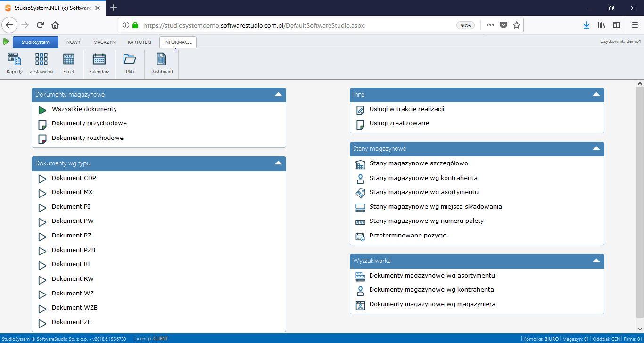Collapse the Dokumenty wg typu panel
Image resolution: width=644 pixels, height=343 pixels.
[x=278, y=163]
